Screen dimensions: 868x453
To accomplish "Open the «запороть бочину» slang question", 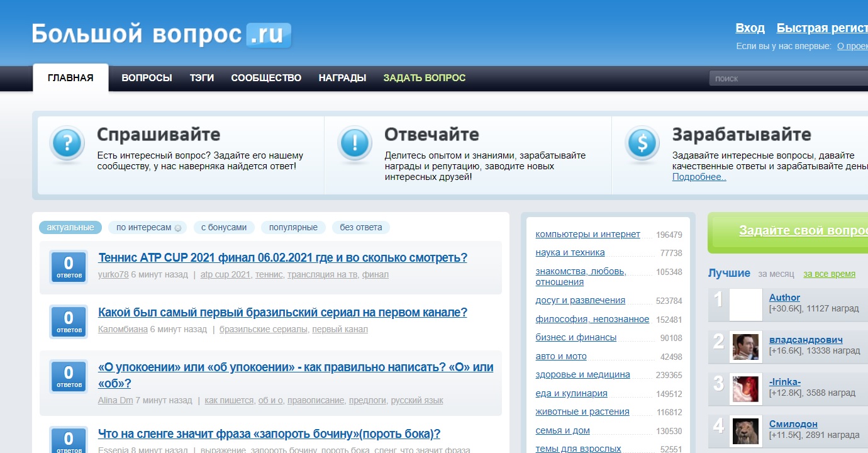I will pyautogui.click(x=269, y=434).
